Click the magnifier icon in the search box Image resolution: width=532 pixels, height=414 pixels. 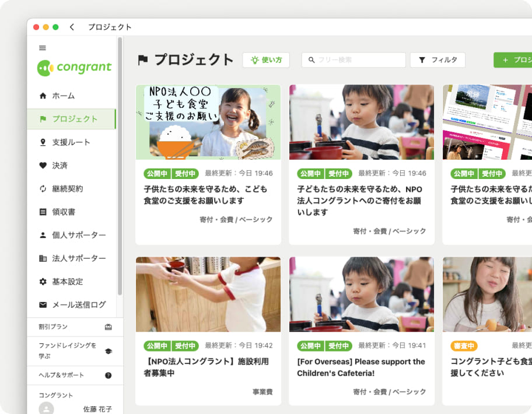[311, 60]
